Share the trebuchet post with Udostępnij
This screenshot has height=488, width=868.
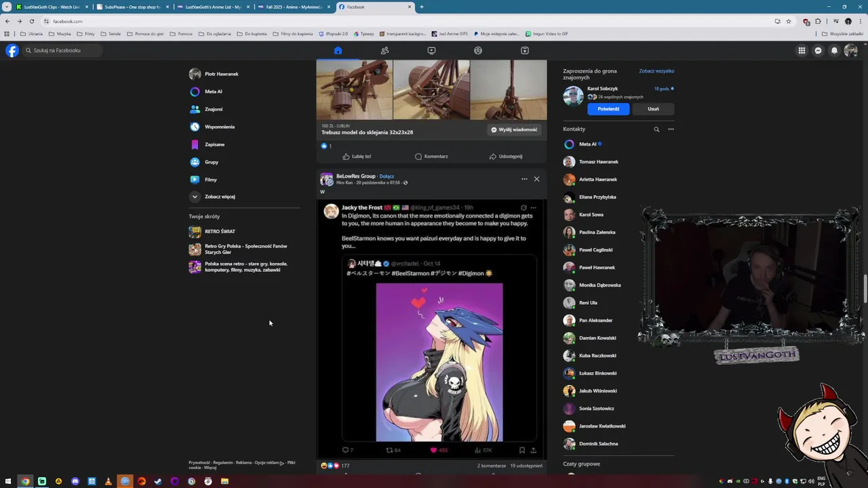tap(506, 157)
